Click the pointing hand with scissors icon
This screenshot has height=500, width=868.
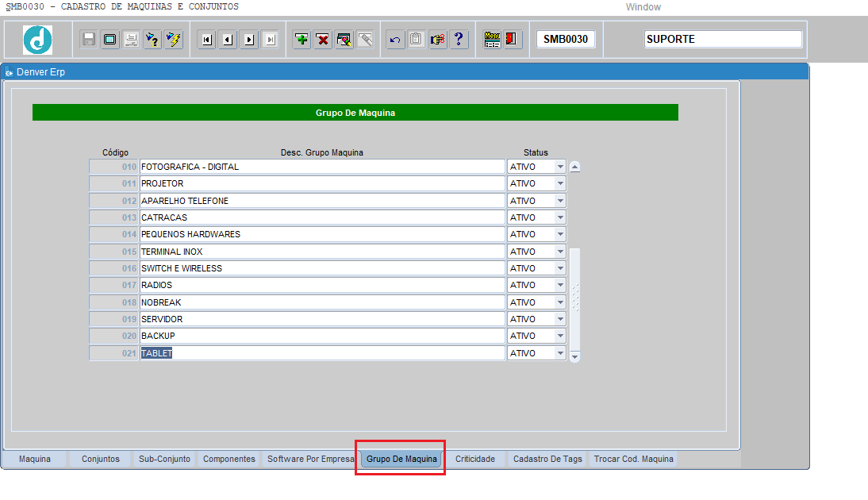(x=437, y=40)
